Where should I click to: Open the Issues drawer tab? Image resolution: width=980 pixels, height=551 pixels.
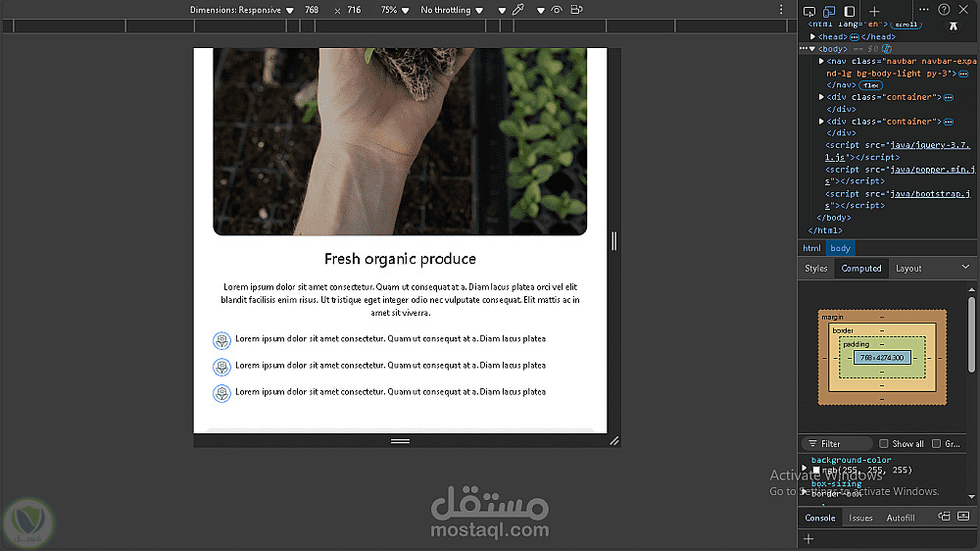tap(860, 518)
